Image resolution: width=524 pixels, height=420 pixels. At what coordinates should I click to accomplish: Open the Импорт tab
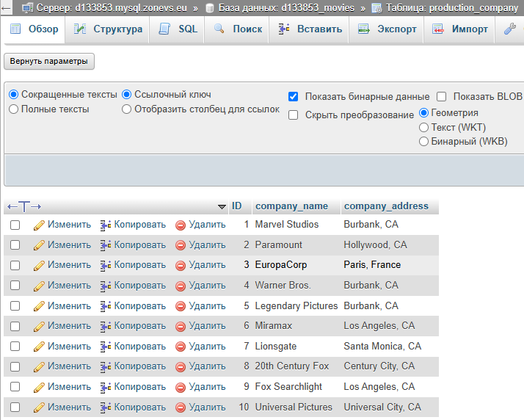click(459, 29)
